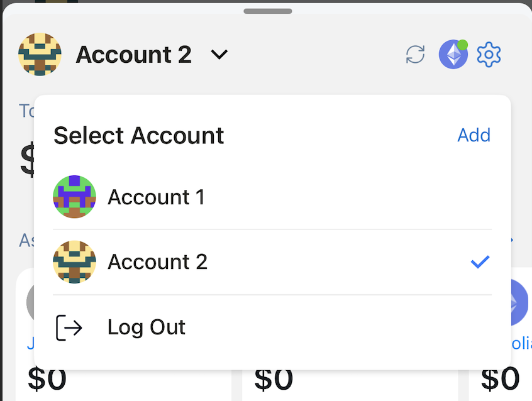Screen dimensions: 532x401
Task: Click the header avatar beside Account 2 title
Action: [40, 55]
